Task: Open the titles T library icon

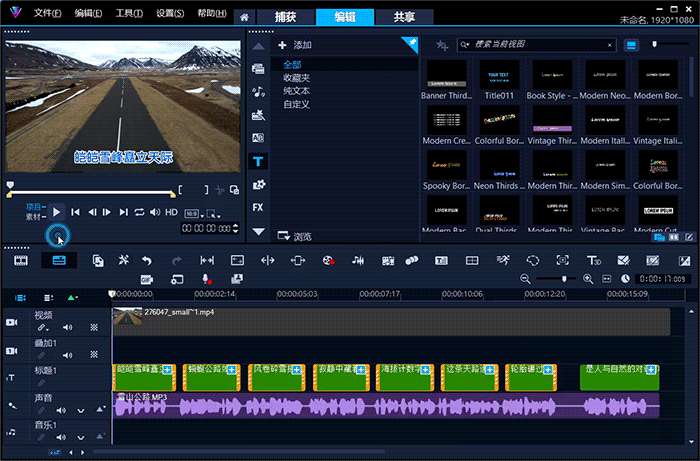Action: pyautogui.click(x=258, y=162)
